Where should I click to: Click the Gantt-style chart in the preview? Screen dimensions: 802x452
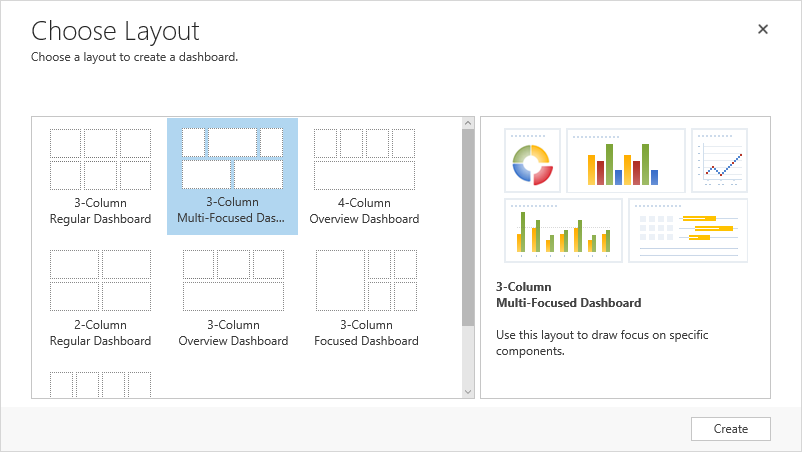687,230
